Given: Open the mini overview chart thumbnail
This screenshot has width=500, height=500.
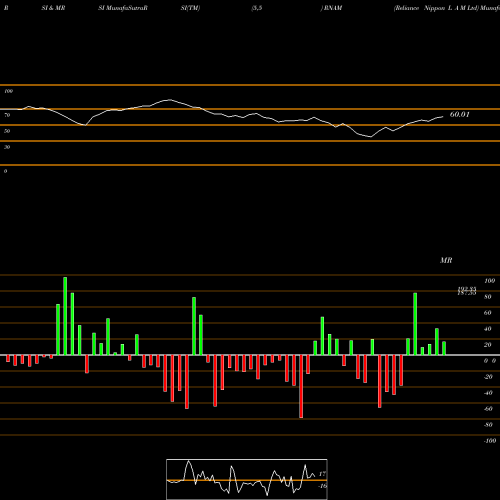Looking at the screenshot, I should click(247, 479).
